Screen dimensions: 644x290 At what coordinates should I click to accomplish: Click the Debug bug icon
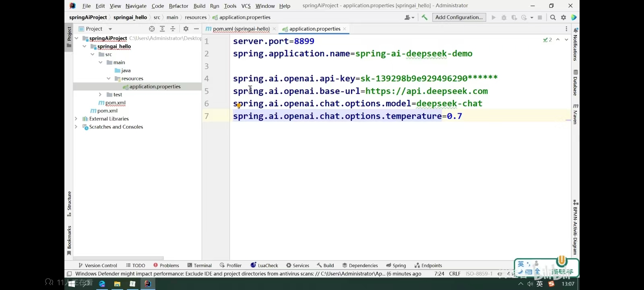(x=504, y=17)
